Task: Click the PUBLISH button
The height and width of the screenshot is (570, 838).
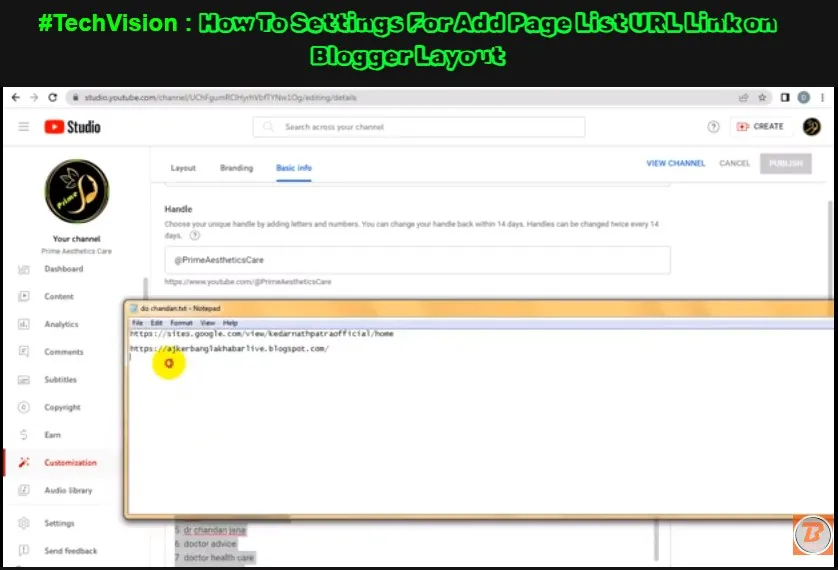Action: tap(786, 163)
